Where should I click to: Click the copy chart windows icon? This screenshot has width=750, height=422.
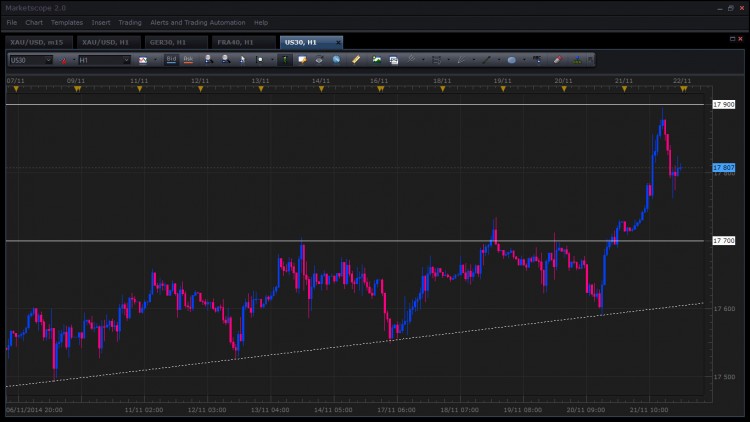[394, 60]
